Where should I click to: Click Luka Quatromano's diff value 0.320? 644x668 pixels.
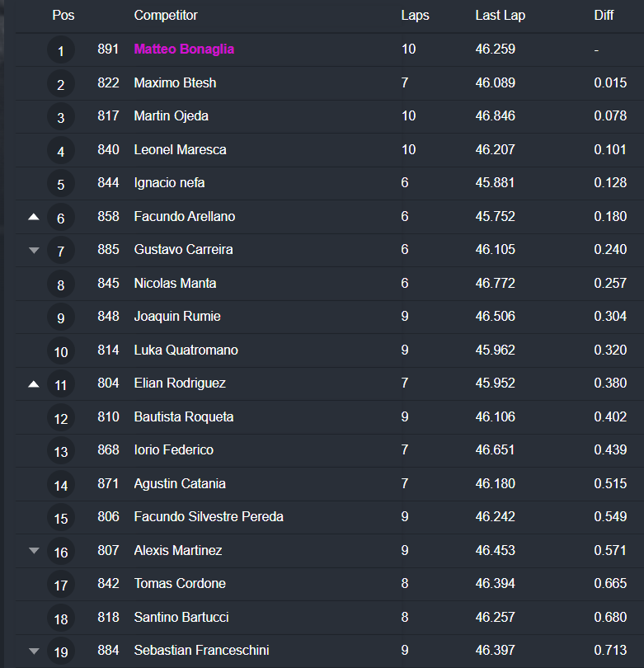(610, 350)
